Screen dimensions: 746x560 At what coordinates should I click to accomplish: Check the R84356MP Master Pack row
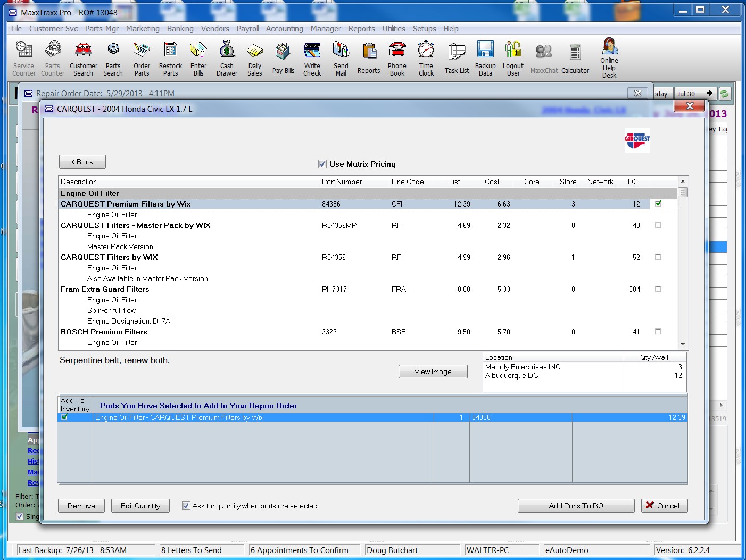click(x=658, y=225)
